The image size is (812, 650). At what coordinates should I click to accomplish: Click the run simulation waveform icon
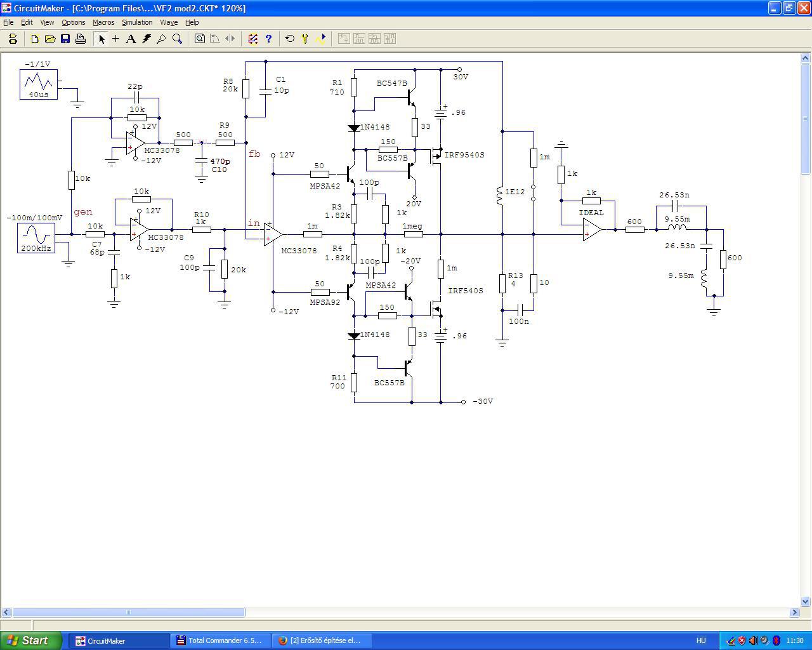point(321,39)
